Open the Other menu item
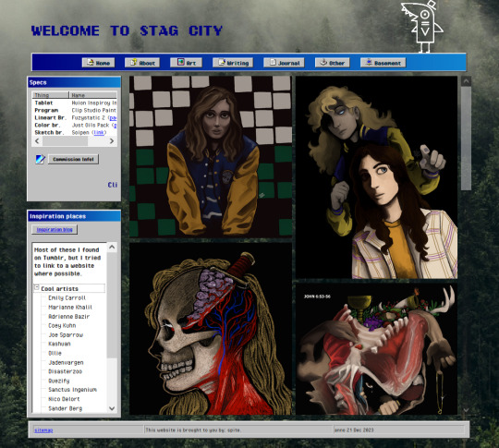Viewport: 499px width, 448px height. point(333,63)
